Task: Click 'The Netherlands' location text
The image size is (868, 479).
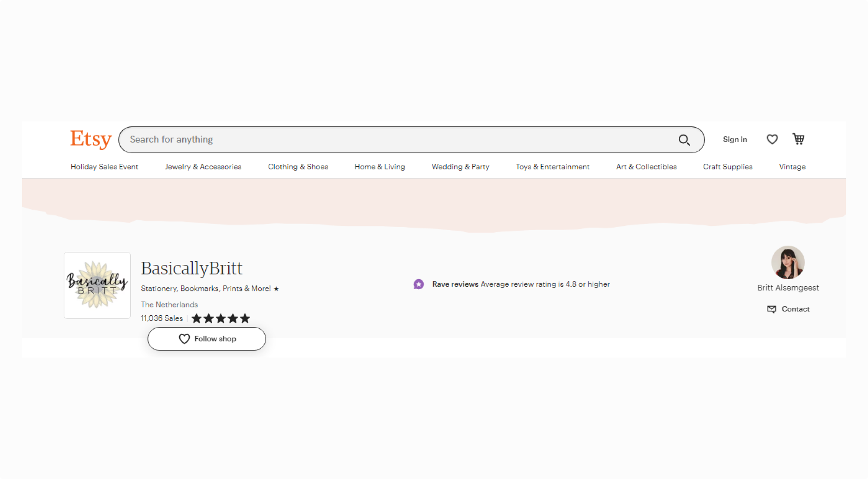Action: point(169,305)
